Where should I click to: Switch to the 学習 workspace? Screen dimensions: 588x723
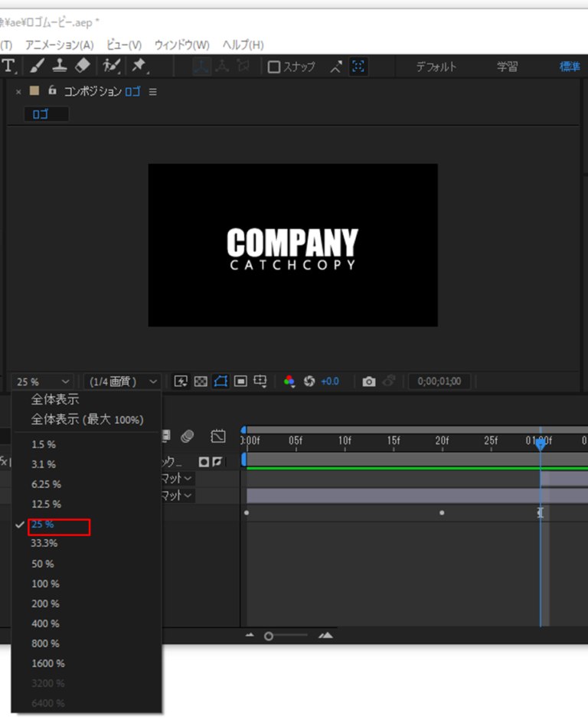coord(507,67)
